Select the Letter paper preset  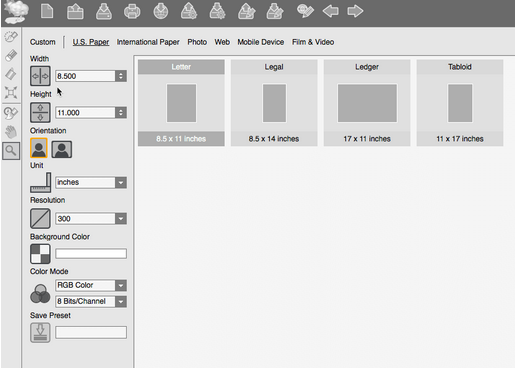click(181, 103)
